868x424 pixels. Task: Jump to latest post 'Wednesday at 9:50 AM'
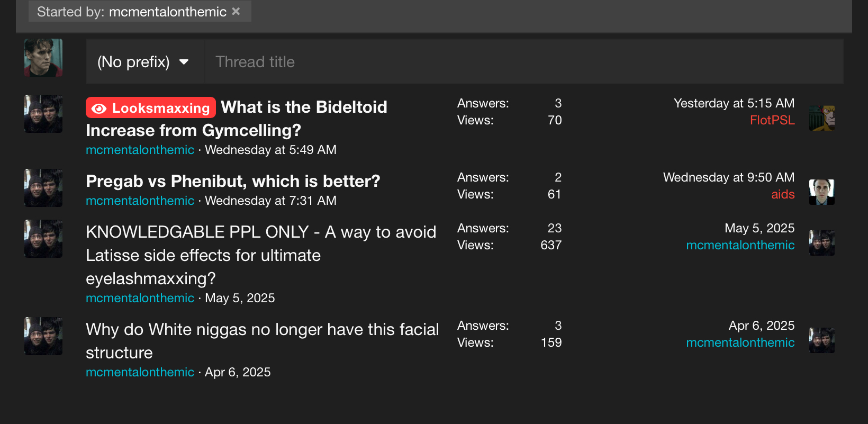tap(728, 177)
